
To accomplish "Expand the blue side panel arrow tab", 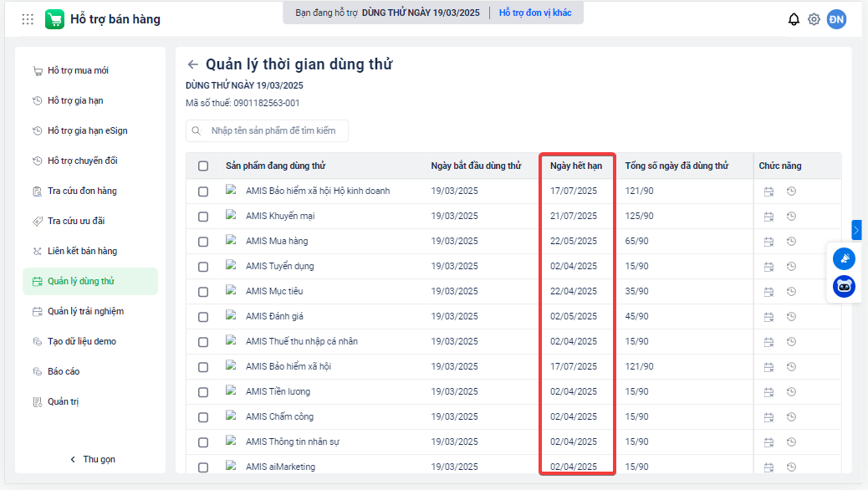I will 856,230.
